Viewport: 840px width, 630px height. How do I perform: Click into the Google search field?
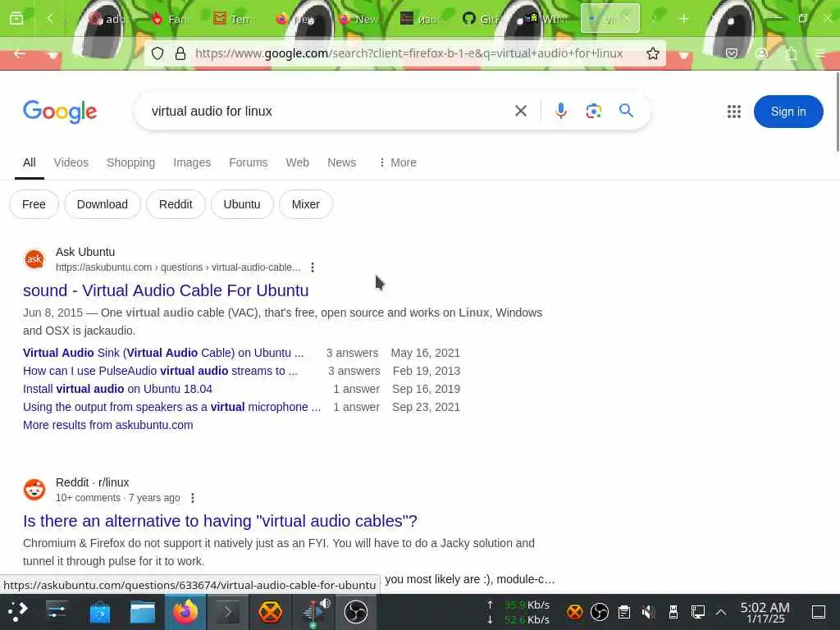coord(326,111)
